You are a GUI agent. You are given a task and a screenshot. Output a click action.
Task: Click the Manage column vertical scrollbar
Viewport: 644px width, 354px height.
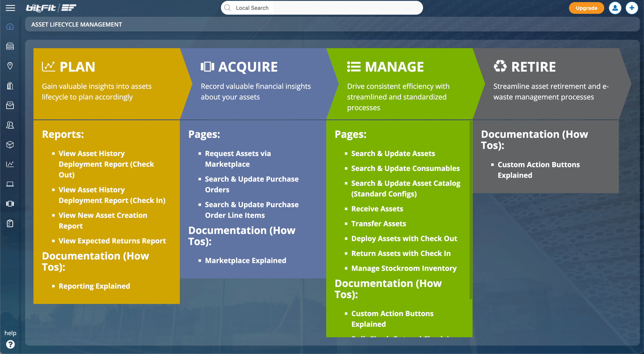pyautogui.click(x=471, y=210)
